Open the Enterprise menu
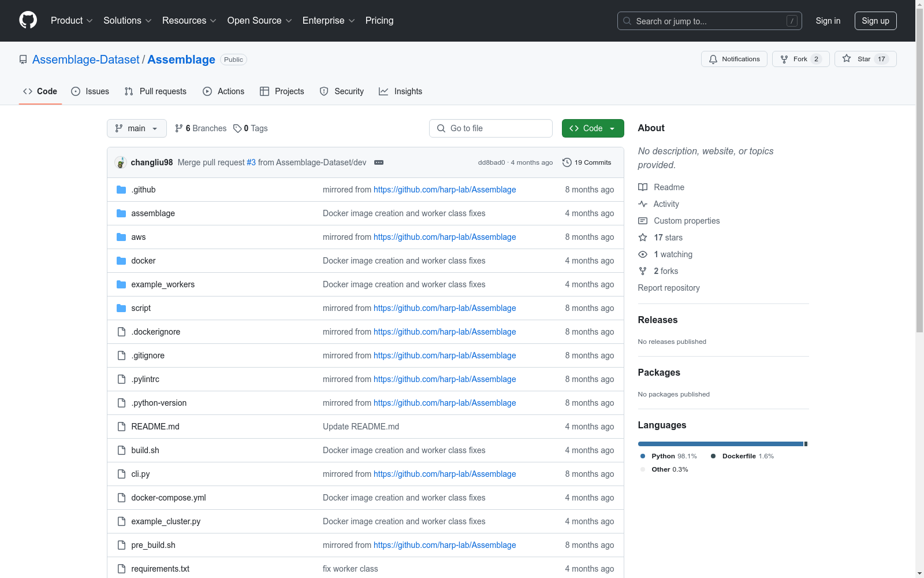Screen dimensions: 924x578 (x=329, y=21)
